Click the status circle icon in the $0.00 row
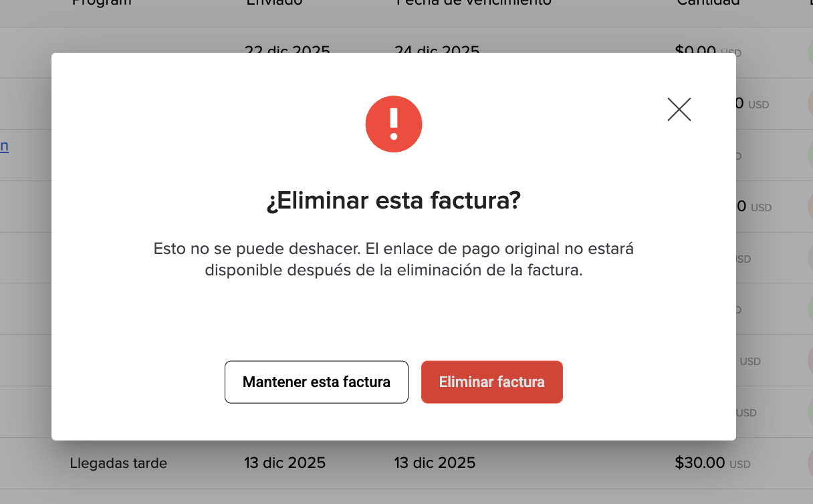Screen dimensions: 813x504 810,52
